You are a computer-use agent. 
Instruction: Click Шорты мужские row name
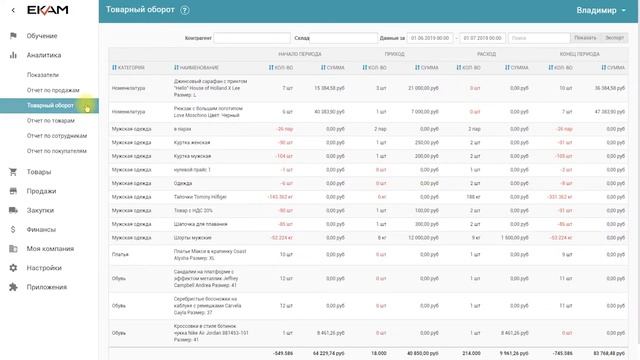pyautogui.click(x=193, y=238)
